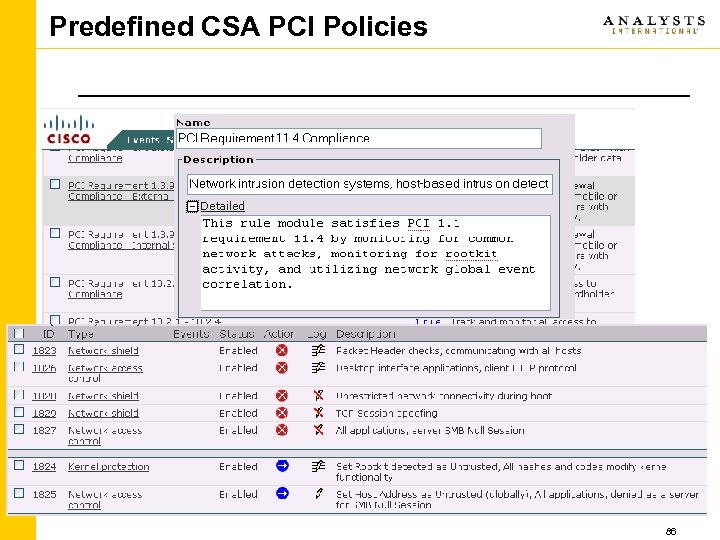Click the no-log icon for rule 1827
Screen dimensions: 720x540
[318, 430]
